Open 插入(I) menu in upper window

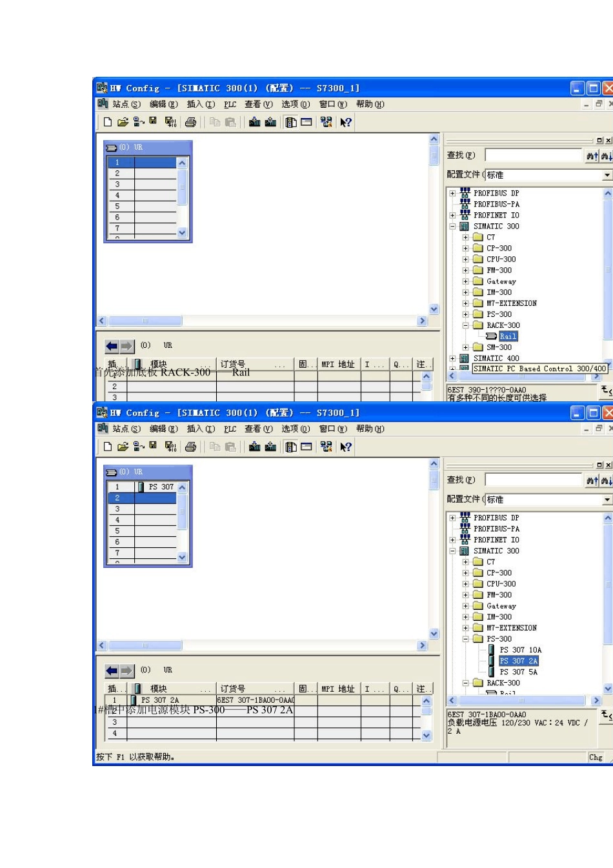tap(201, 104)
